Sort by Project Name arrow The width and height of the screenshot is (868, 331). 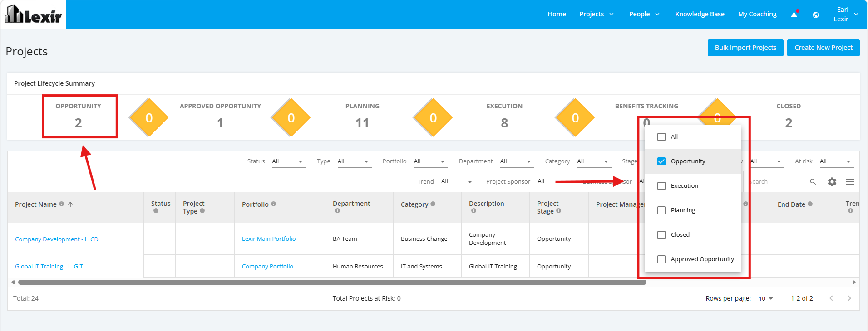pos(70,204)
